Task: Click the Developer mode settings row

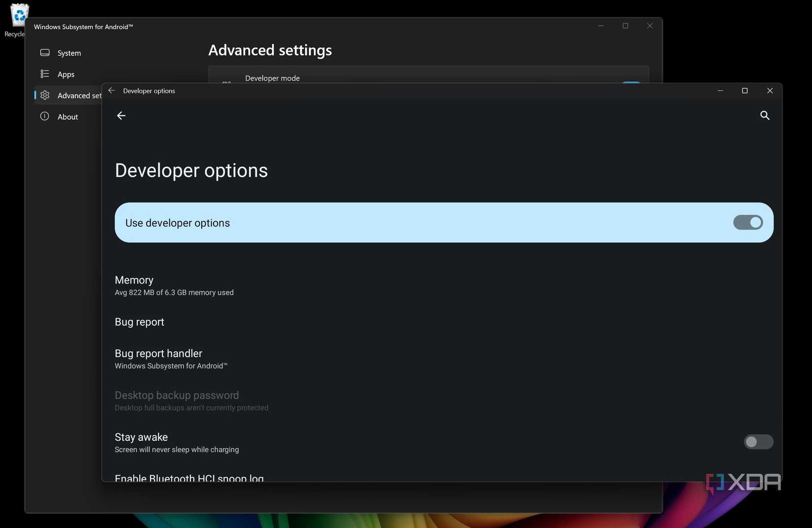Action: (x=344, y=78)
